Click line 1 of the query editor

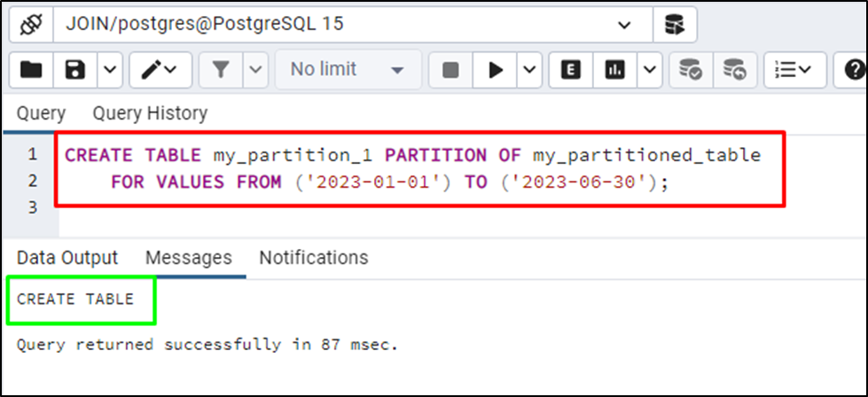point(413,155)
